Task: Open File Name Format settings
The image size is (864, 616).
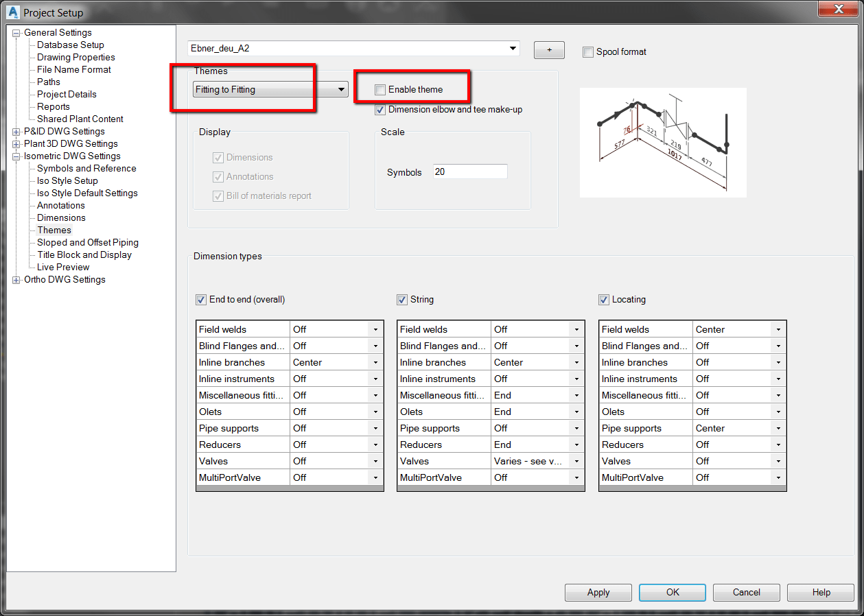Action: 74,70
